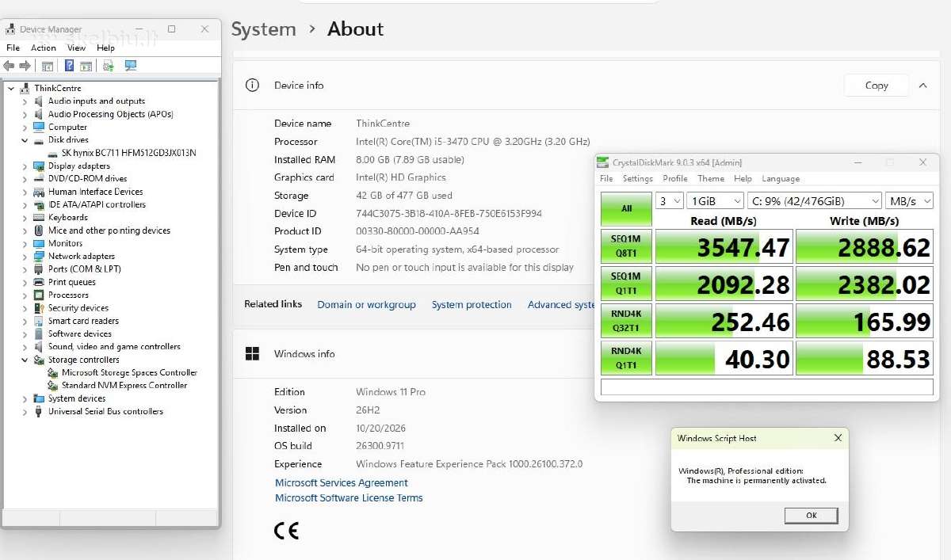Collapse the ThinkCentre root node

(x=11, y=89)
